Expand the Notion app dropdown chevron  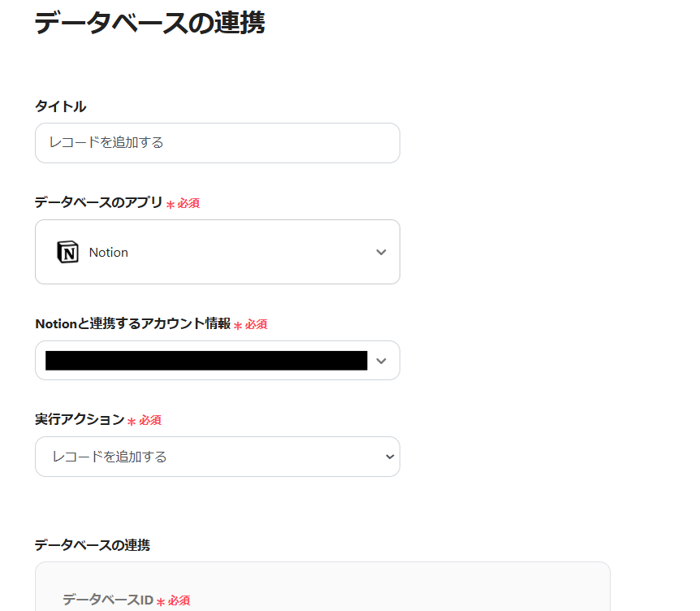[381, 252]
